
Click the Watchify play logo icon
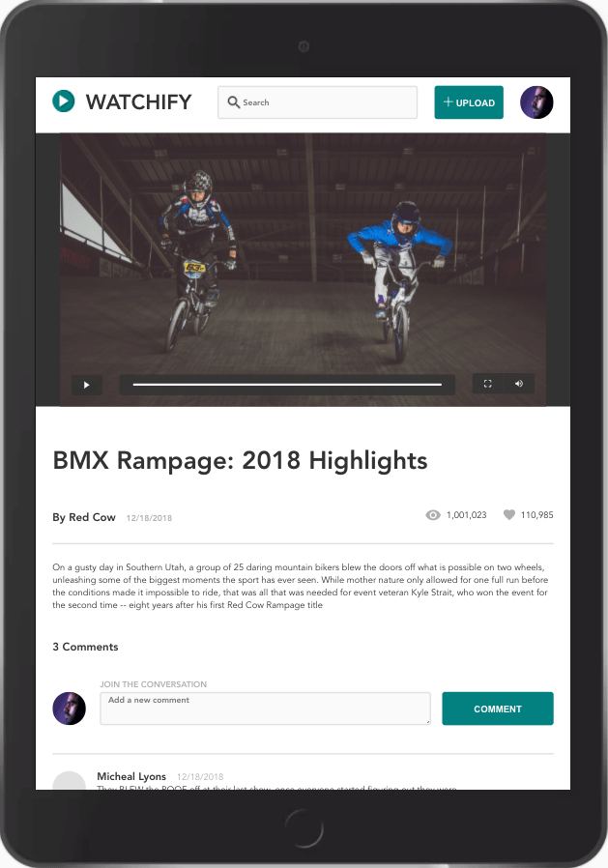point(64,101)
